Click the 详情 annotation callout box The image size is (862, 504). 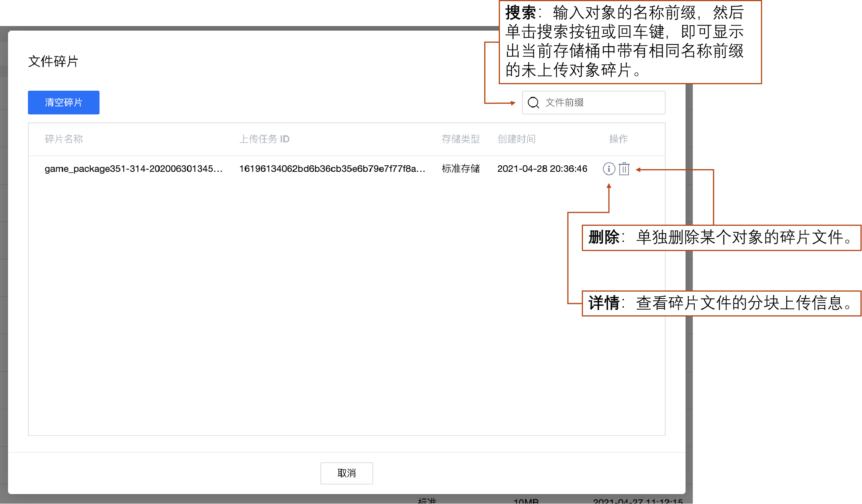pos(721,303)
